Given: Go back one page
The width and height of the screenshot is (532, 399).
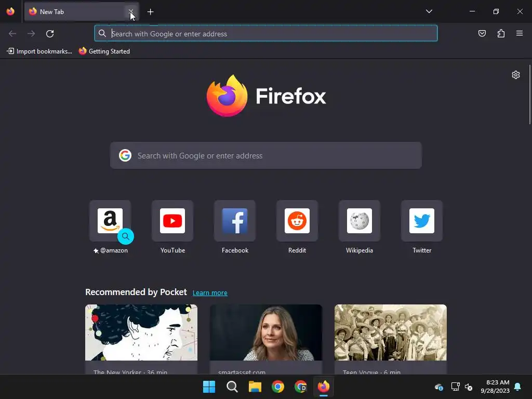Looking at the screenshot, I should [12, 34].
